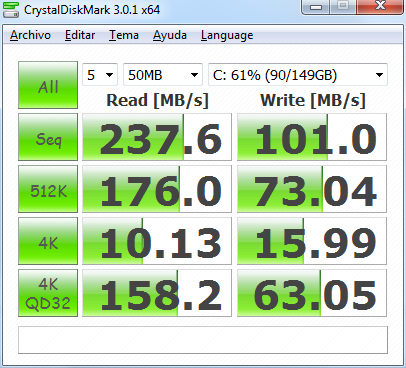This screenshot has height=368, width=406.
Task: Start the 512K benchmark test
Action: [48, 189]
